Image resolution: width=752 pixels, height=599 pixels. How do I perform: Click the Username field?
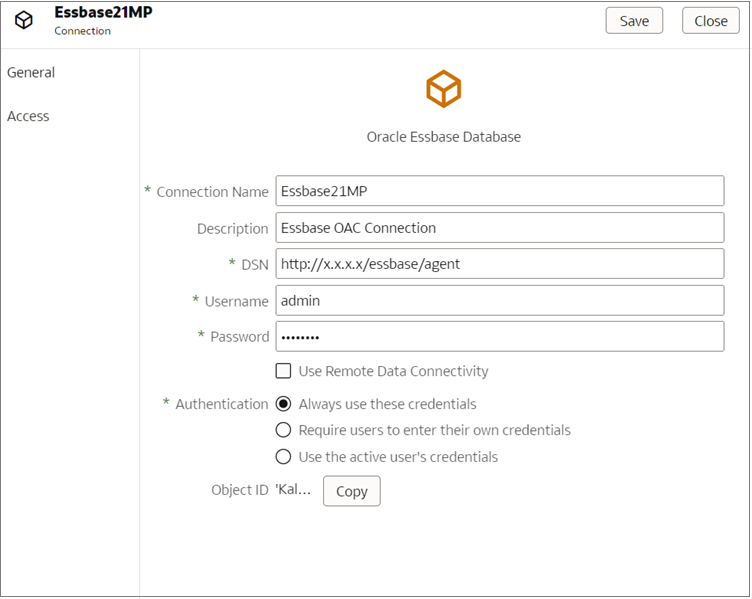[499, 300]
